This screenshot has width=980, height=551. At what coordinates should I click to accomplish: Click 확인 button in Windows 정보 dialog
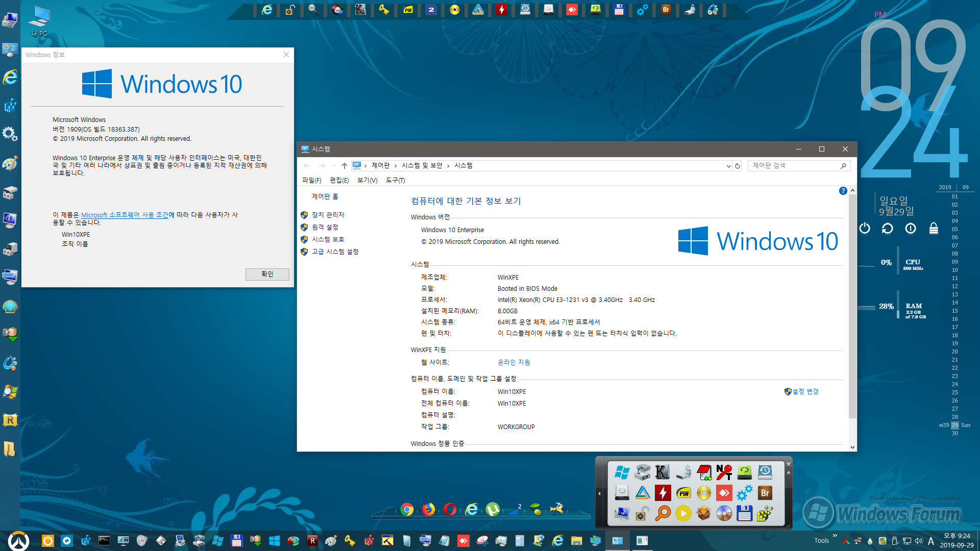pos(267,274)
